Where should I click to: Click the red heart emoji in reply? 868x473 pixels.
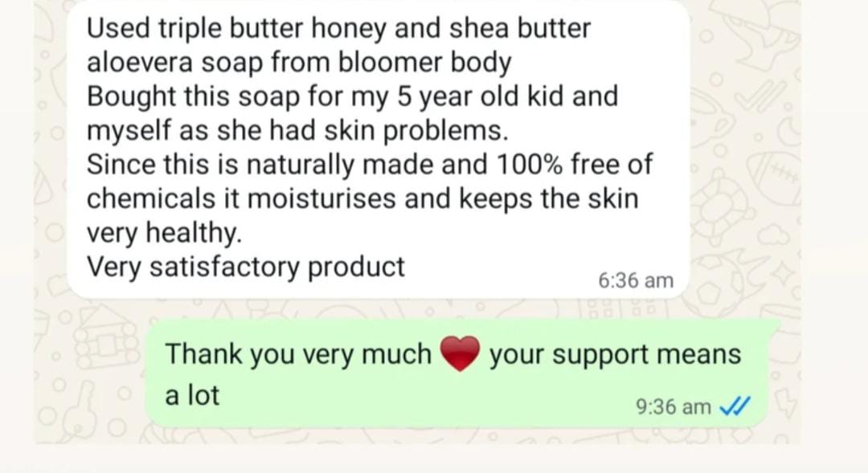tap(459, 353)
